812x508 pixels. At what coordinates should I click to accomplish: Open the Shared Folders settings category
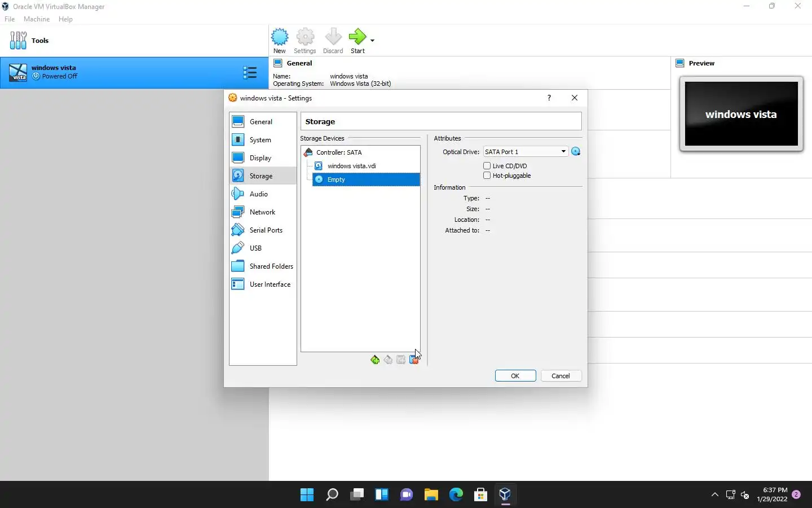(x=263, y=266)
